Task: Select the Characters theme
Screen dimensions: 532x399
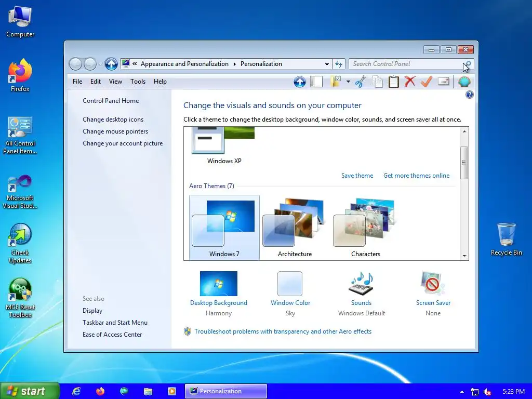Action: coord(365,228)
